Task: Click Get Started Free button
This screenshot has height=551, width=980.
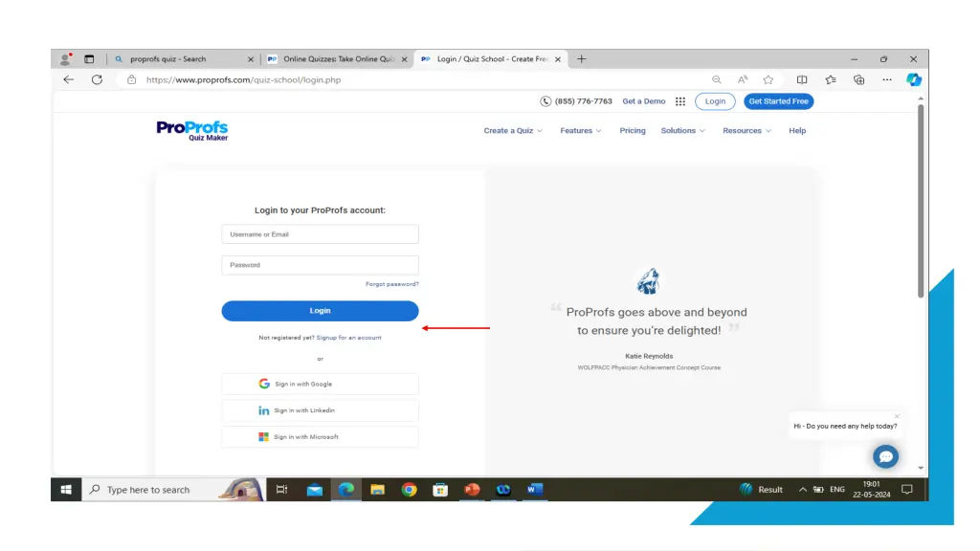Action: tap(778, 101)
